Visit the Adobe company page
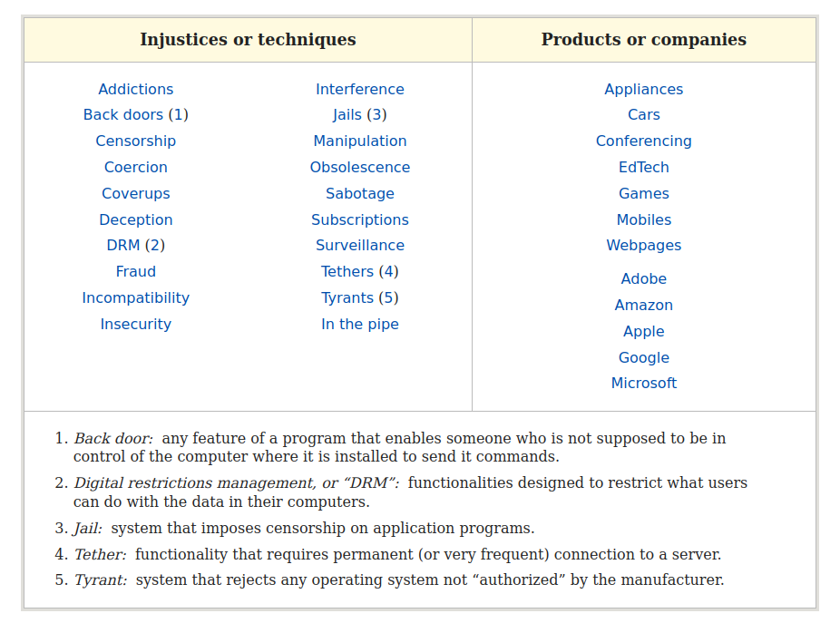This screenshot has width=840, height=623. [x=644, y=278]
